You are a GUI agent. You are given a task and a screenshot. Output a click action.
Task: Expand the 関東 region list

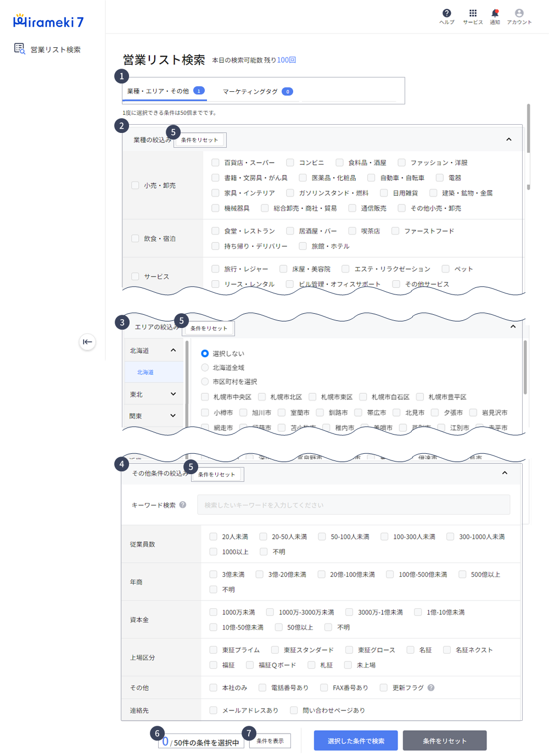173,416
